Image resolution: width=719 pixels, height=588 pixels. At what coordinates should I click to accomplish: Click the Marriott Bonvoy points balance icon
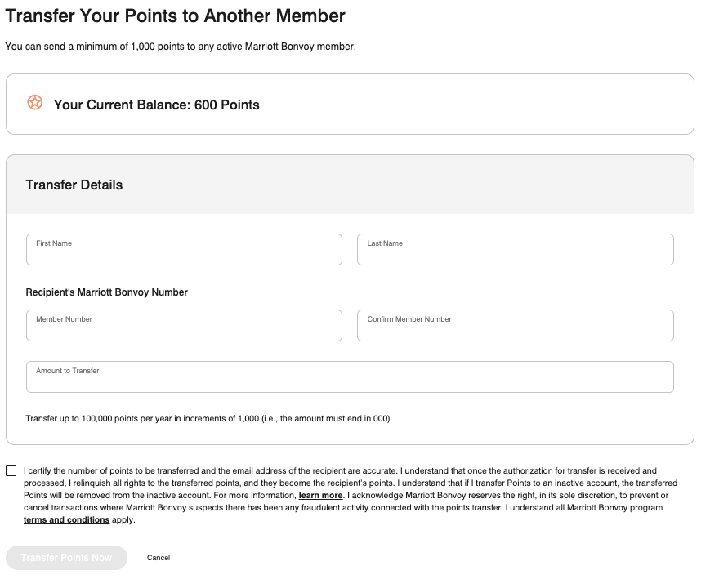tap(34, 104)
